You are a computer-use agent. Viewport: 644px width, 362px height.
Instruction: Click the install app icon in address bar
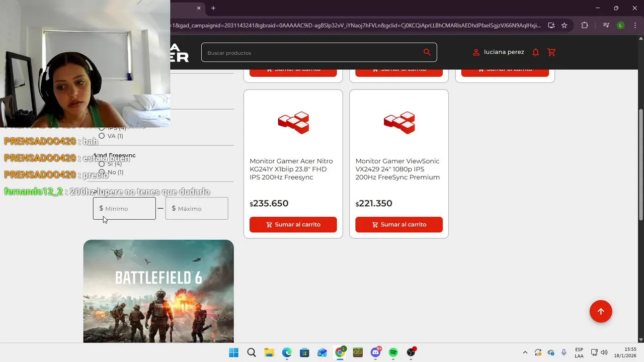[x=551, y=25]
